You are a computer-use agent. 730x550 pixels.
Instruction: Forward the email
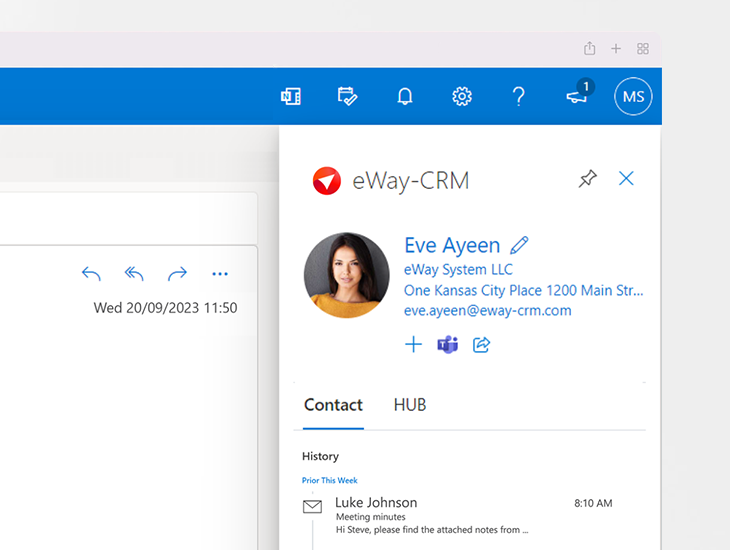click(177, 274)
